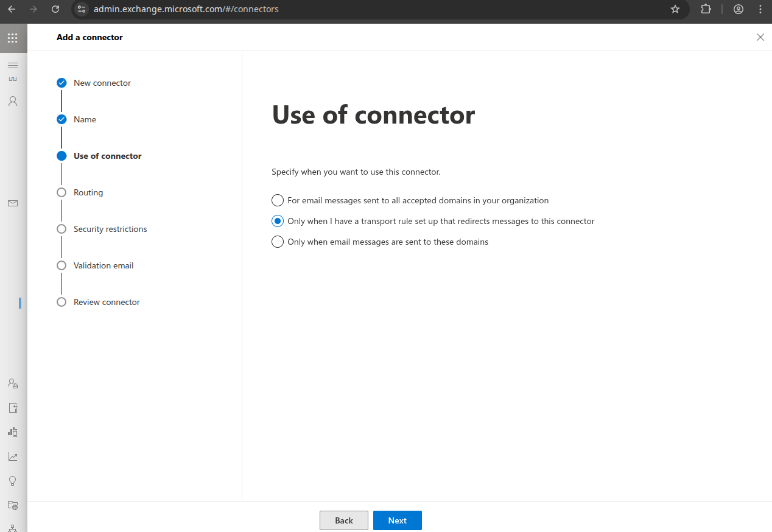
Task: Select 'sent to these domains' radio option
Action: tap(278, 242)
